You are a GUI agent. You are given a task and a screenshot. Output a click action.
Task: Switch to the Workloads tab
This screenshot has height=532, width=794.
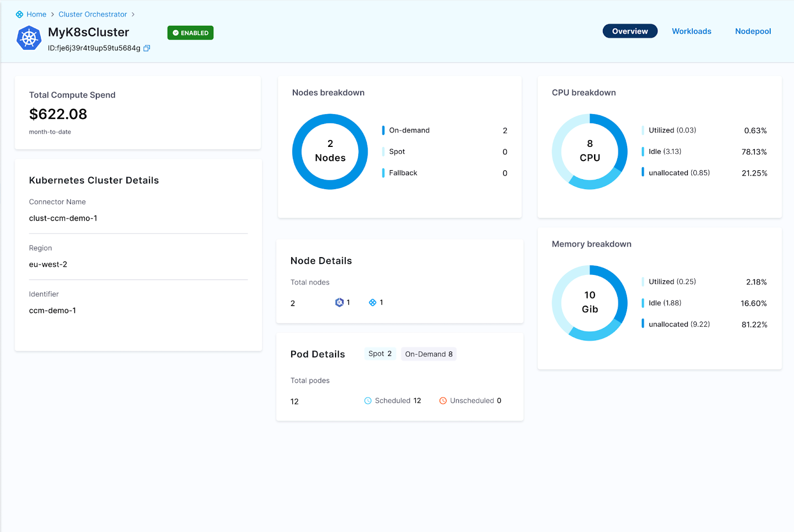(x=691, y=31)
